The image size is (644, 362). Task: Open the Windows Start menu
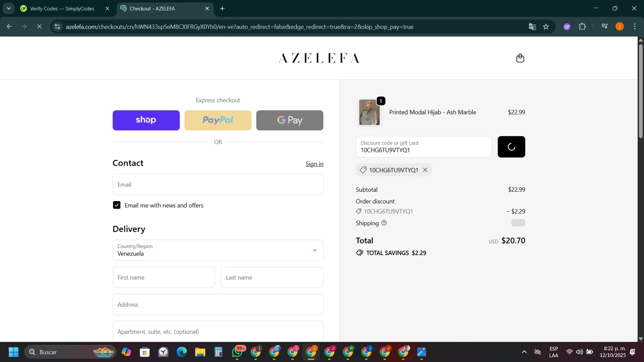coord(13,352)
